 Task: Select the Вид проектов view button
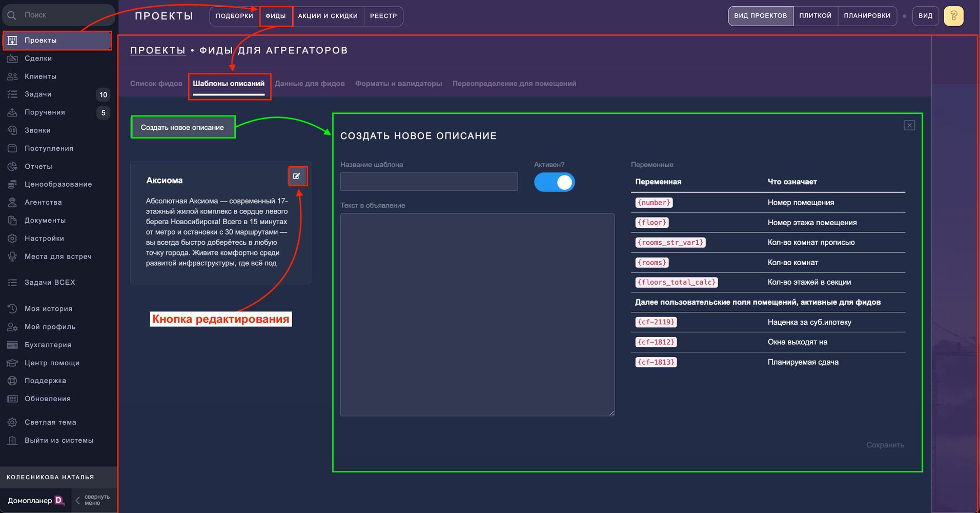(761, 16)
